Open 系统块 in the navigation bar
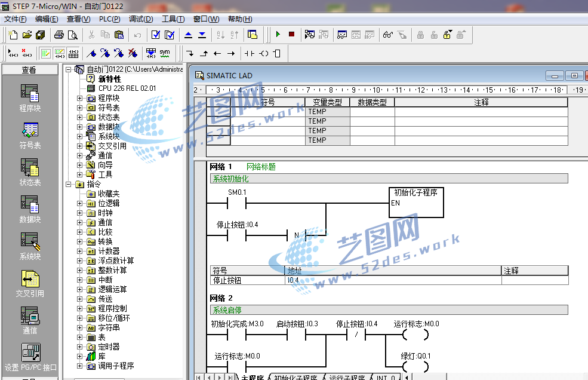 click(30, 246)
